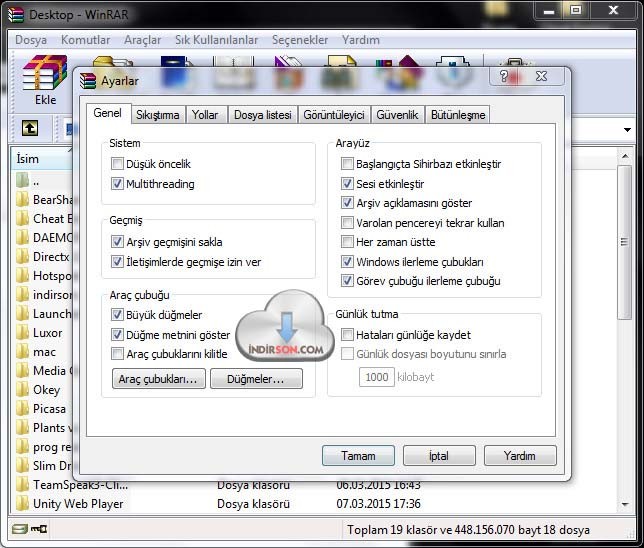Enable Başlangıçta Sihirbazı etkinleştir
This screenshot has height=548, width=644.
click(347, 163)
